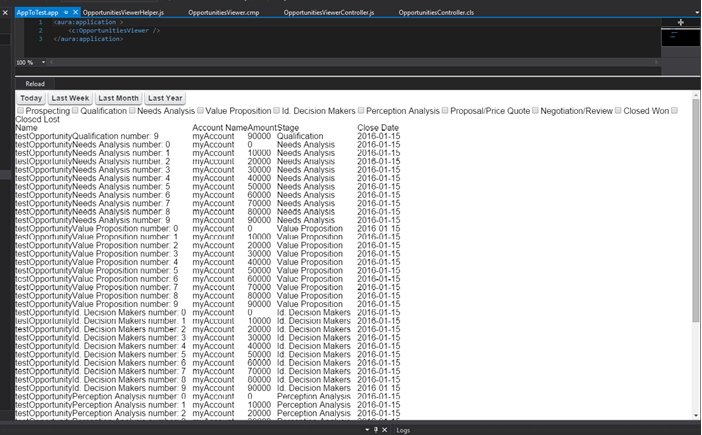702x435 pixels.
Task: Check the Proposal/Price Quote checkbox
Action: coord(445,110)
